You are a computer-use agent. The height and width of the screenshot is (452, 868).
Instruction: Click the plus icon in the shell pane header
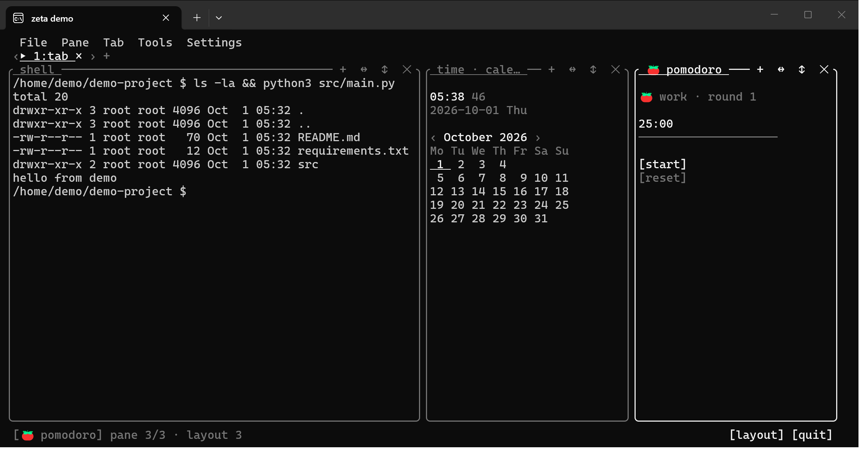(x=343, y=69)
